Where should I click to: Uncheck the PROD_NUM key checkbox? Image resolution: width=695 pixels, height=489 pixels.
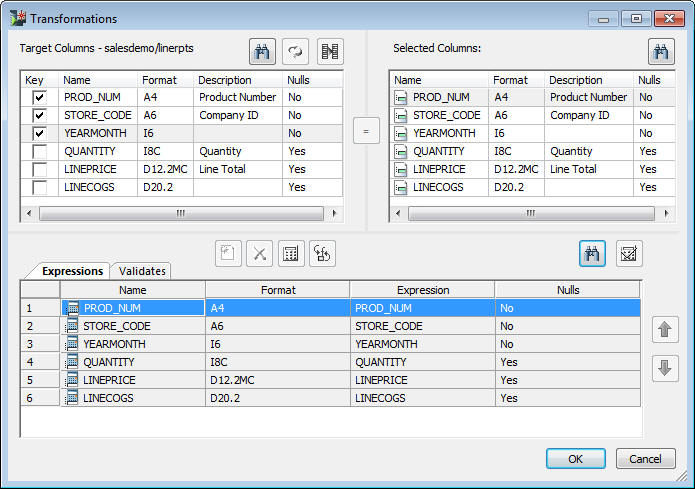point(39,97)
